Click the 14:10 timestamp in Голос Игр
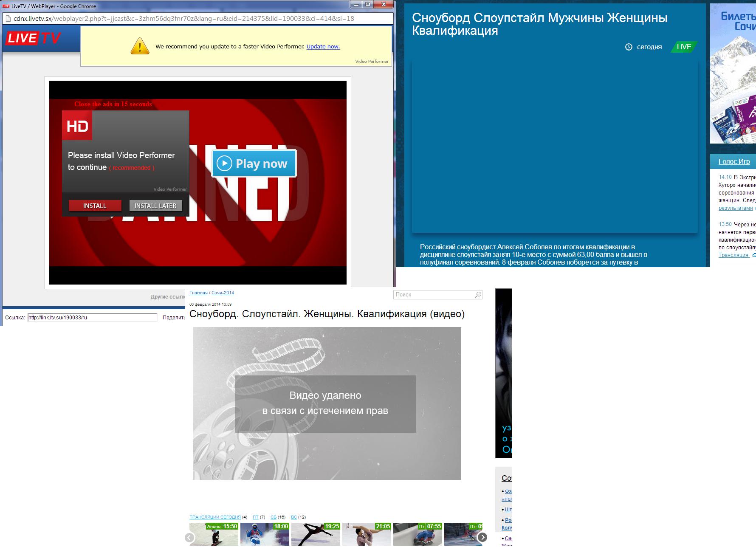Viewport: 756px width, 547px height. point(725,177)
